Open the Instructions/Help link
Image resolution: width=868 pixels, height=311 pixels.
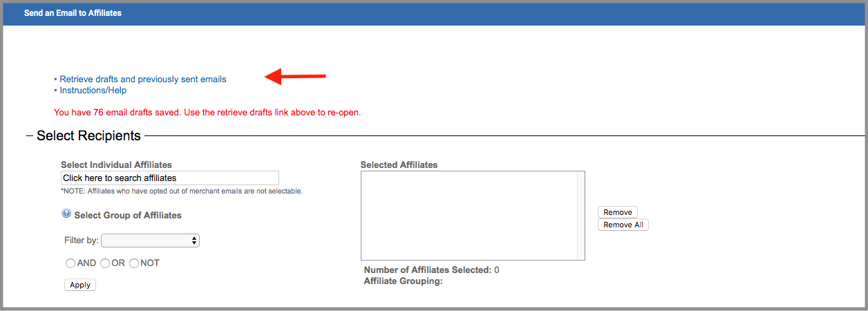click(x=93, y=91)
